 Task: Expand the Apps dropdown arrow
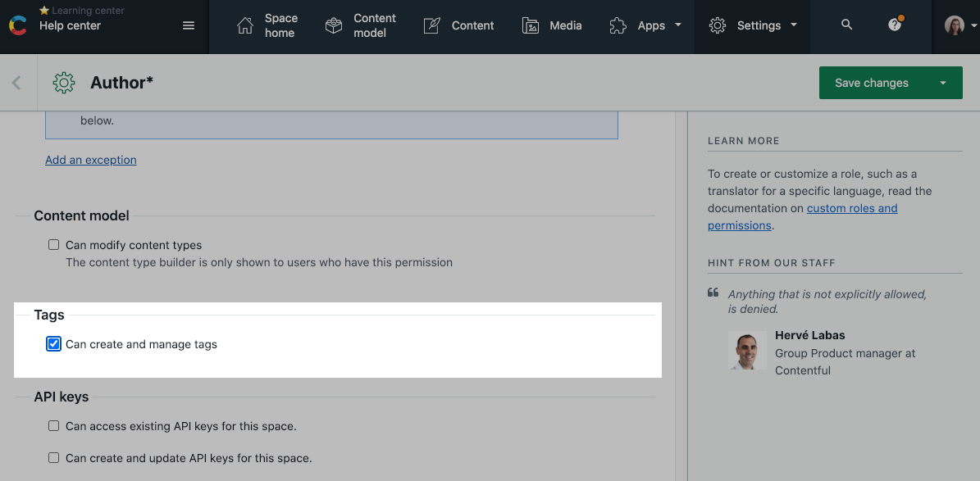678,25
